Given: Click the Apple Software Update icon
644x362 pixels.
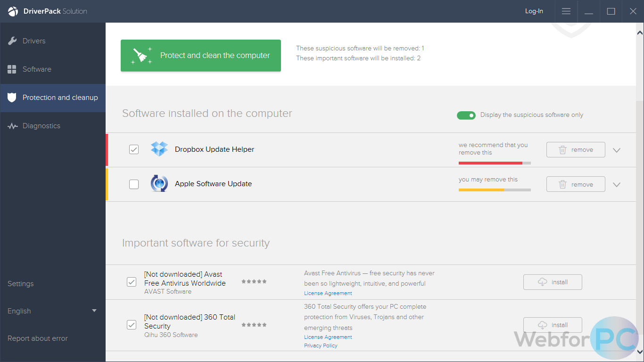Looking at the screenshot, I should click(x=159, y=184).
